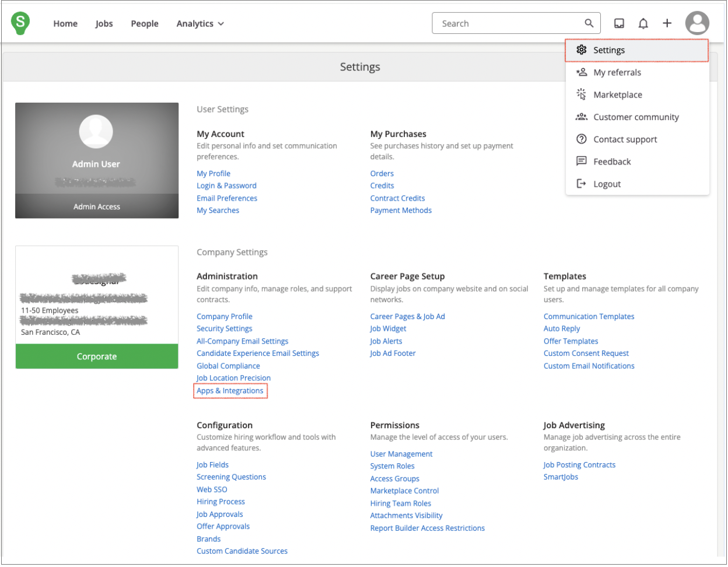Open the People nav item
The width and height of the screenshot is (728, 567).
[x=145, y=23]
